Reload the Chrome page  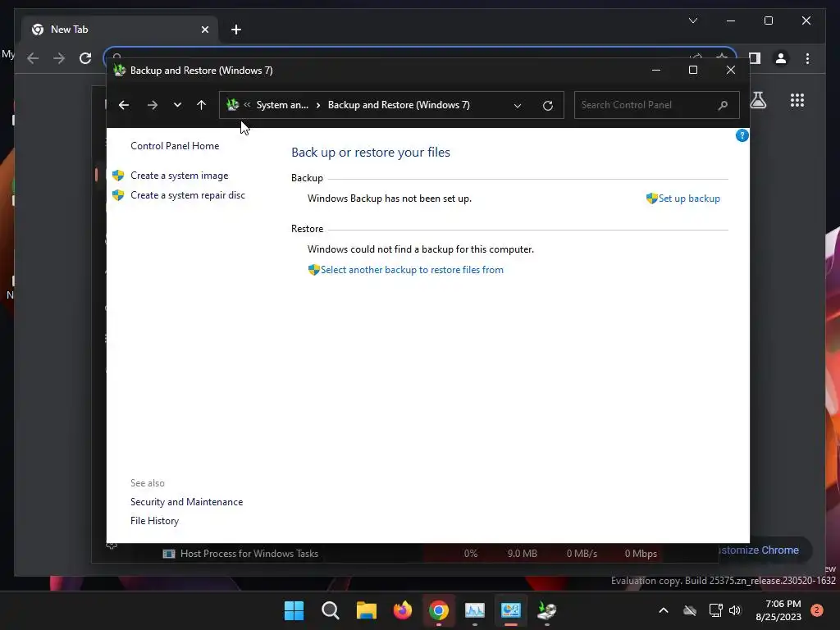(85, 58)
